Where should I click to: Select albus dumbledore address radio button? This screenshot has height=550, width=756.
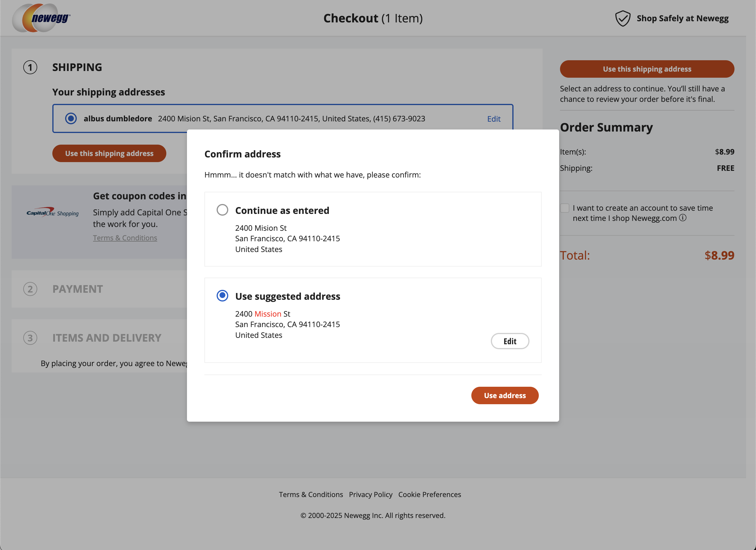(71, 118)
